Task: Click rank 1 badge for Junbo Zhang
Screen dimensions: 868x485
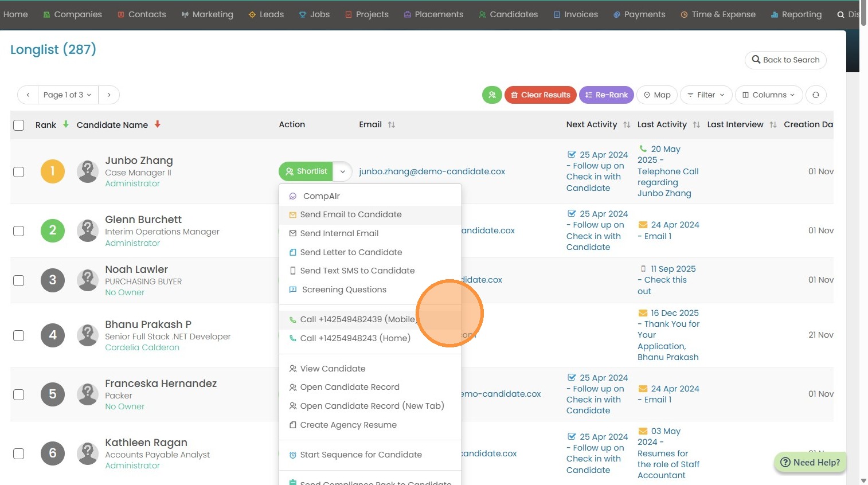Action: 53,171
